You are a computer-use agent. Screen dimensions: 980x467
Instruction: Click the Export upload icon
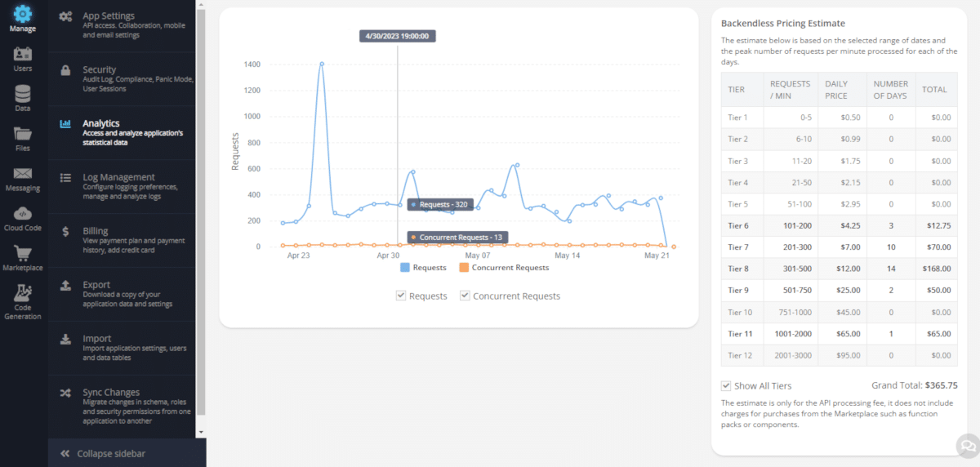[x=65, y=285]
